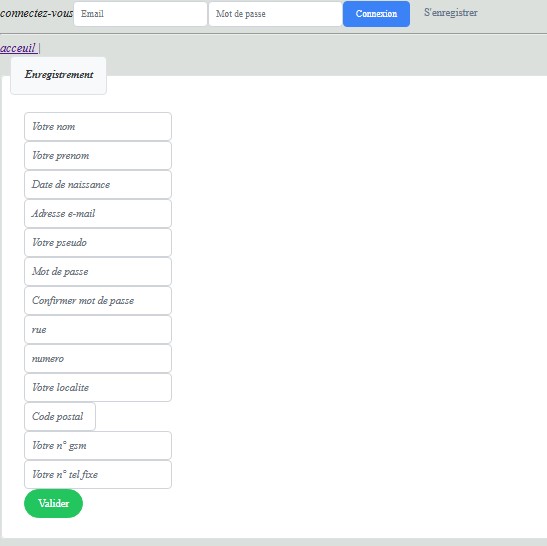Click the Votre prenom field
The height and width of the screenshot is (546, 547).
(98, 156)
